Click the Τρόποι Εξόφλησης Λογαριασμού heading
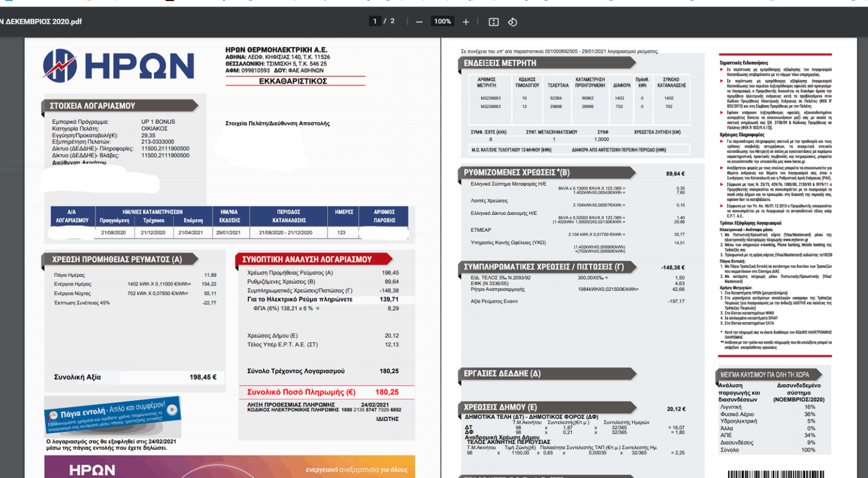The image size is (868, 478). pyautogui.click(x=750, y=223)
